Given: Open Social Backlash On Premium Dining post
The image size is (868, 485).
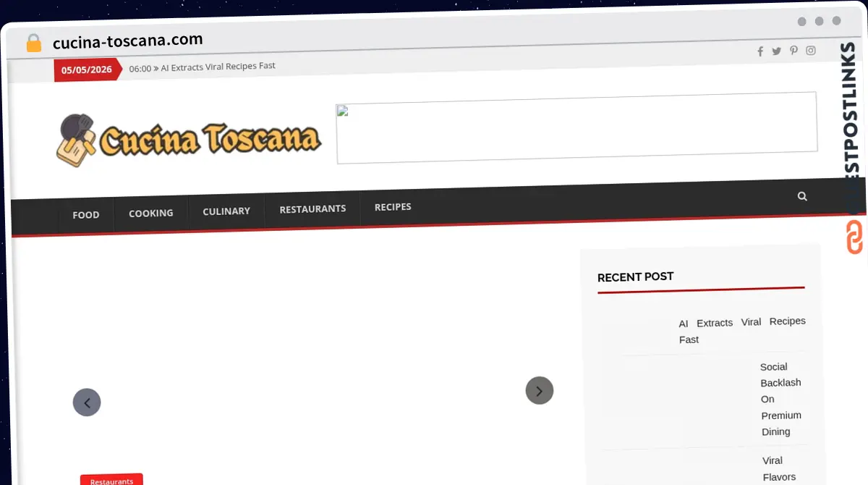Looking at the screenshot, I should (781, 399).
